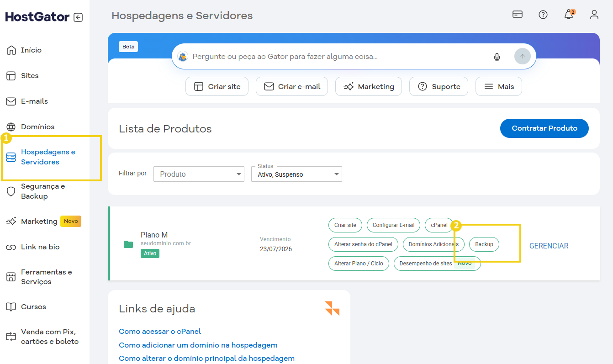Open E-mails in the sidebar
Viewport: 613px width, 364px height.
coord(34,101)
